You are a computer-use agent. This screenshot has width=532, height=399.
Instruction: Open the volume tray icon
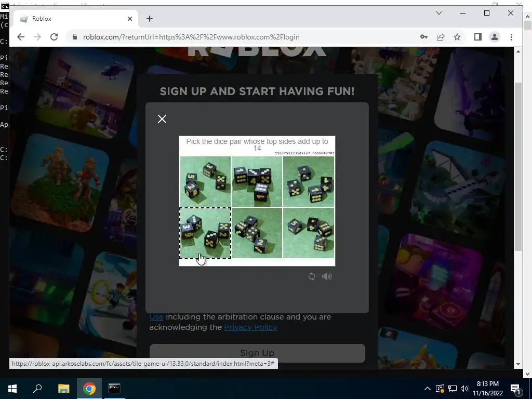pyautogui.click(x=464, y=389)
